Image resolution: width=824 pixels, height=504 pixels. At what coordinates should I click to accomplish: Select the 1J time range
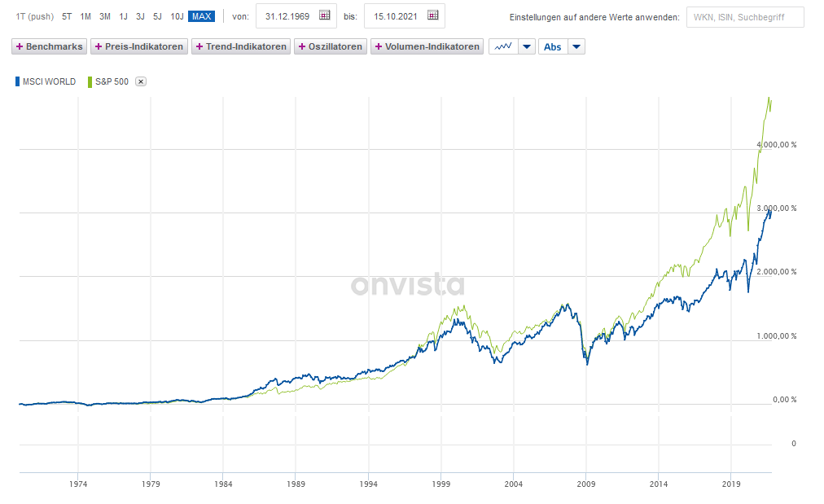[x=124, y=16]
